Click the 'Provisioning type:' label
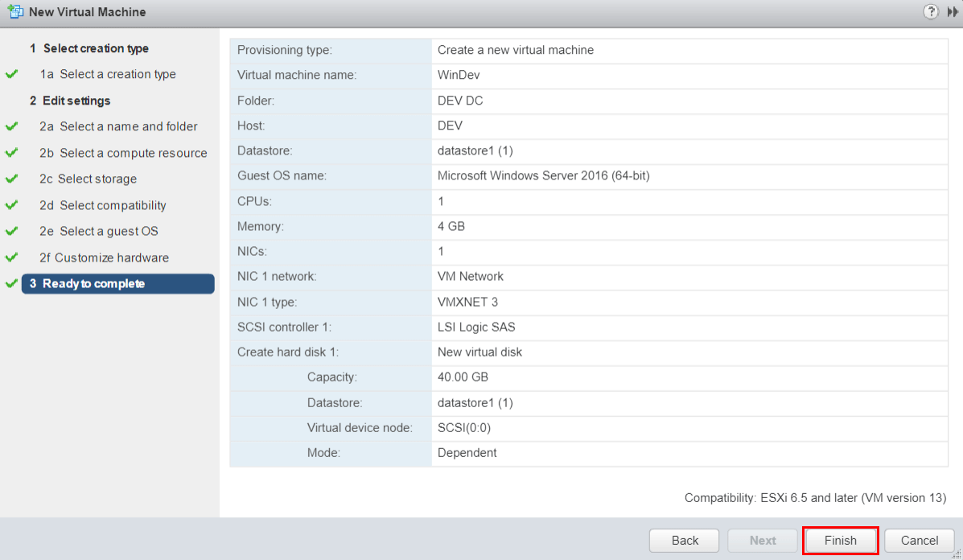963x560 pixels. (x=284, y=51)
